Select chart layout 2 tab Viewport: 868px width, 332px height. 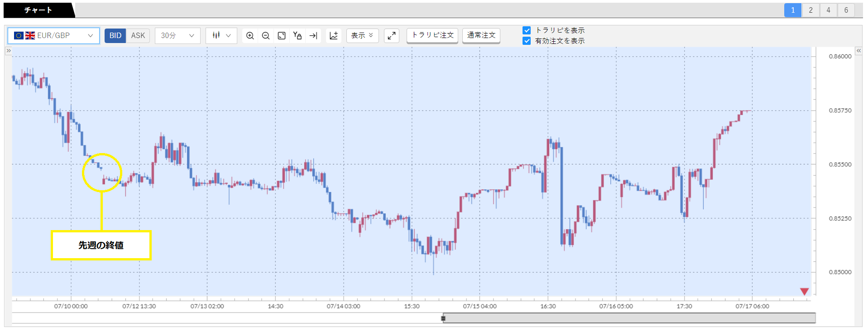tap(810, 10)
